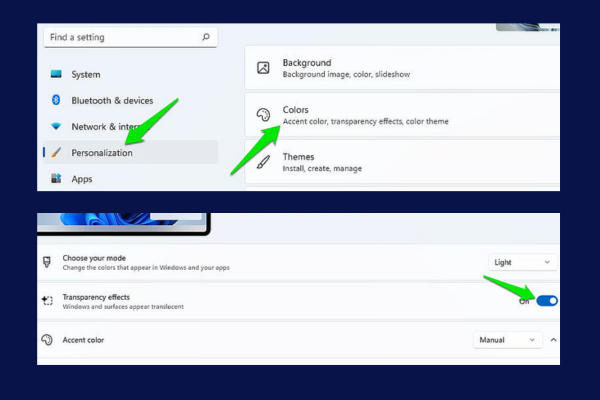Open the Themes settings card
Screen dimensions: 600x400
[x=402, y=162]
